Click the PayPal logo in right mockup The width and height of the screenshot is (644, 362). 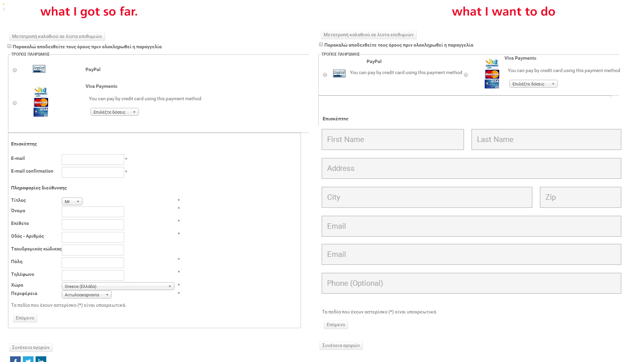pos(339,73)
